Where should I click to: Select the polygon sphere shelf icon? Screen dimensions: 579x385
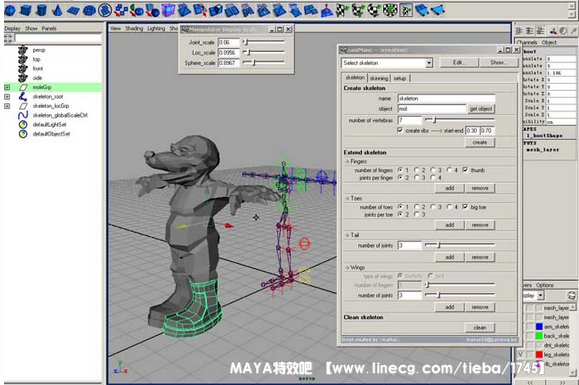[x=10, y=10]
